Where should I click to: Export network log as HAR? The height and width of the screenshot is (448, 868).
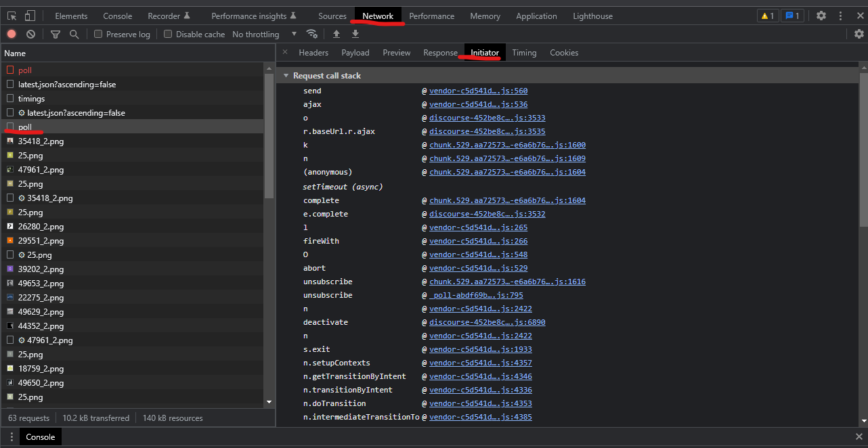click(355, 33)
